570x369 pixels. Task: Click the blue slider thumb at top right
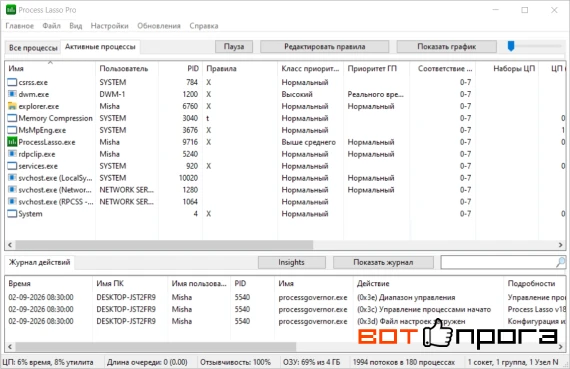(x=511, y=46)
